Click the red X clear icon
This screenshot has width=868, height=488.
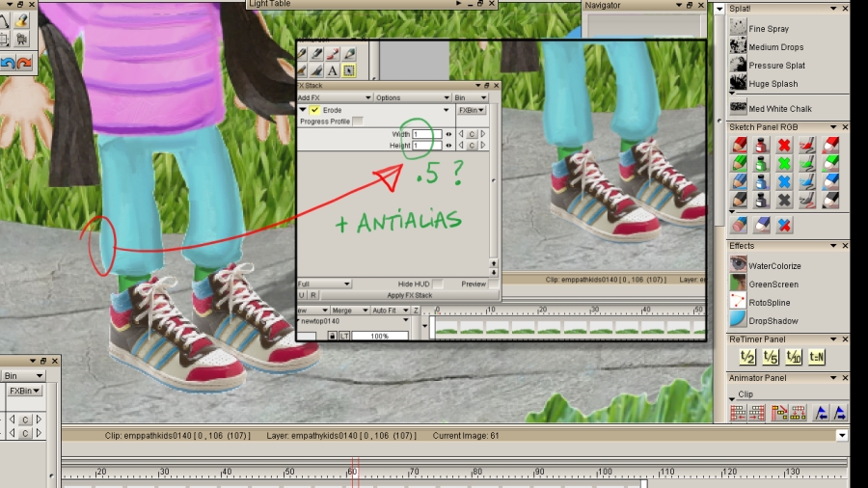(x=784, y=145)
